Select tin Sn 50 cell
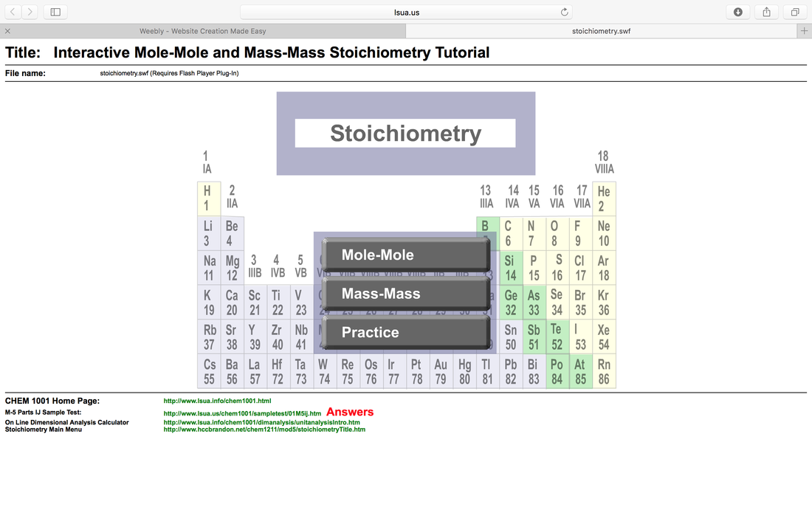Image resolution: width=812 pixels, height=507 pixels. click(511, 337)
